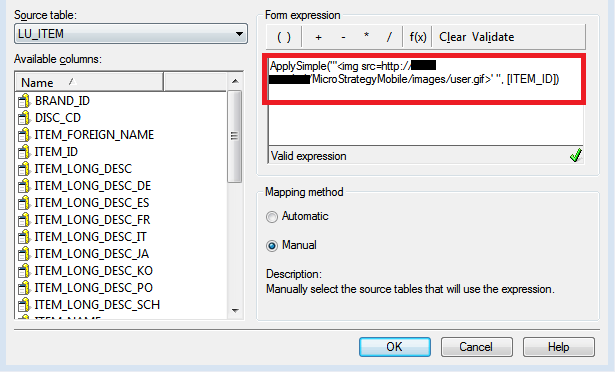Image resolution: width=615 pixels, height=372 pixels.
Task: Select the ITEM_LONG_DESC_IT column icon
Action: coord(24,237)
